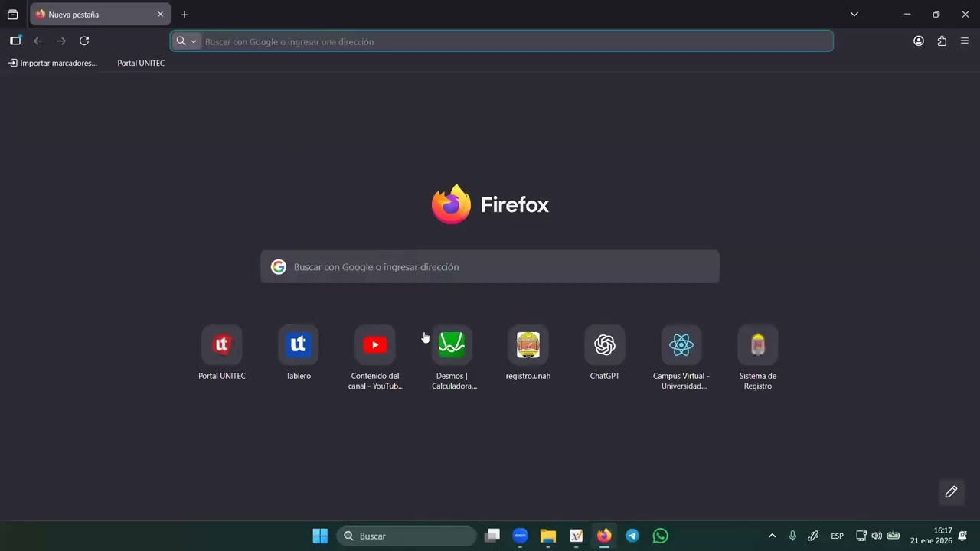The height and width of the screenshot is (551, 980).
Task: Focus the Google search box on page
Action: click(x=490, y=267)
